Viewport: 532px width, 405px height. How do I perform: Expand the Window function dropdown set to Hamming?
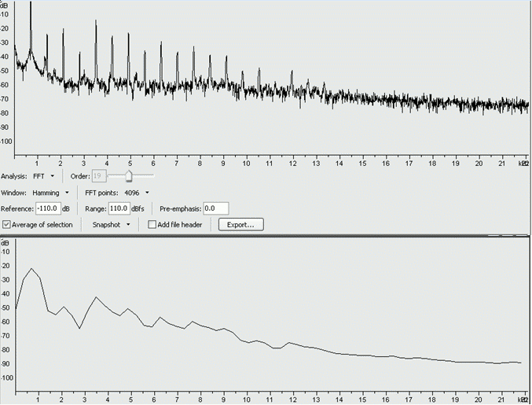[x=51, y=192]
